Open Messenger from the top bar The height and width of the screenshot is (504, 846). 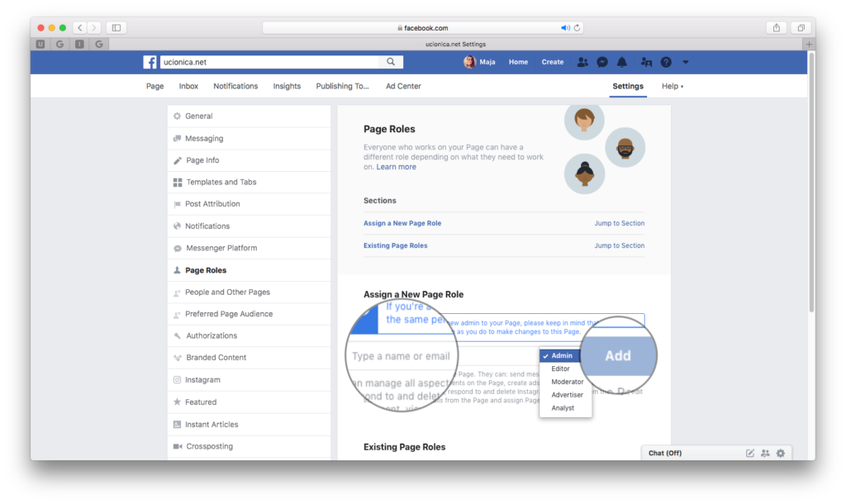tap(603, 62)
